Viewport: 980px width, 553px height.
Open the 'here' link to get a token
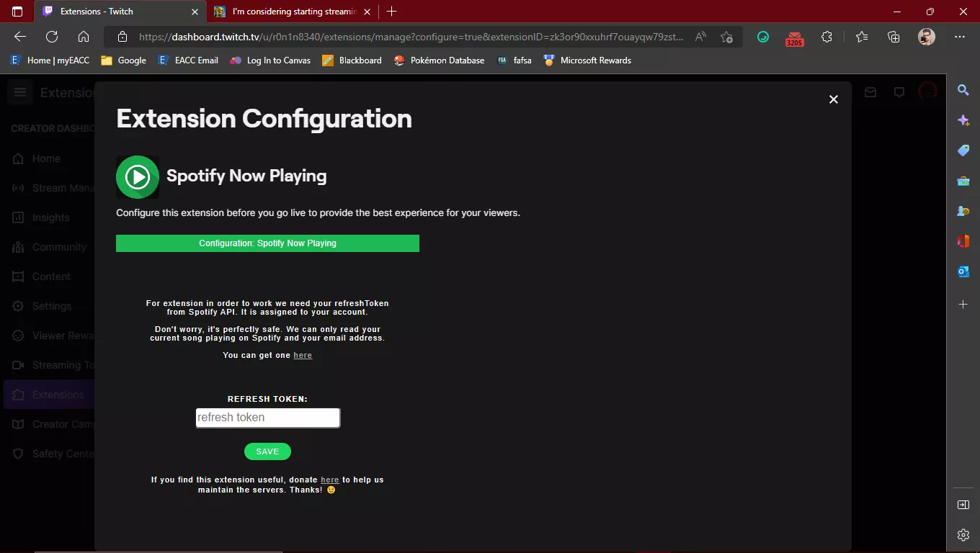[303, 355]
